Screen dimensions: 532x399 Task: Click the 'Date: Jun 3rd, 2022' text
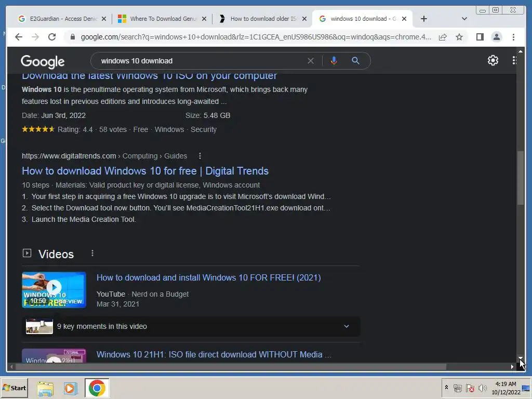pos(54,115)
